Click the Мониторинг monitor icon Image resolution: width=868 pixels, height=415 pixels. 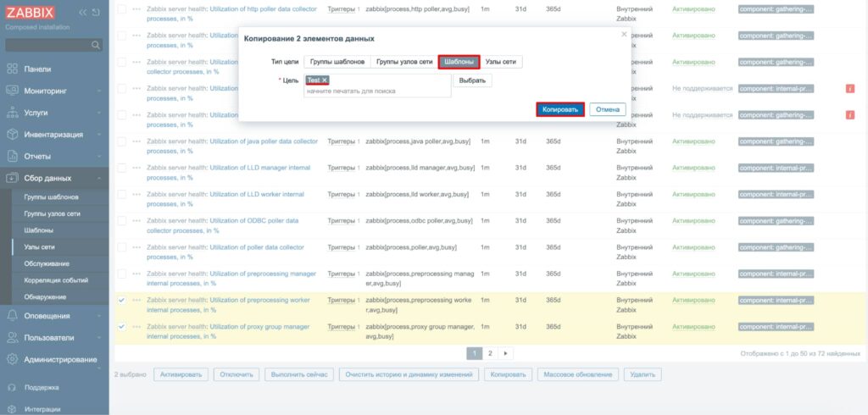point(12,91)
